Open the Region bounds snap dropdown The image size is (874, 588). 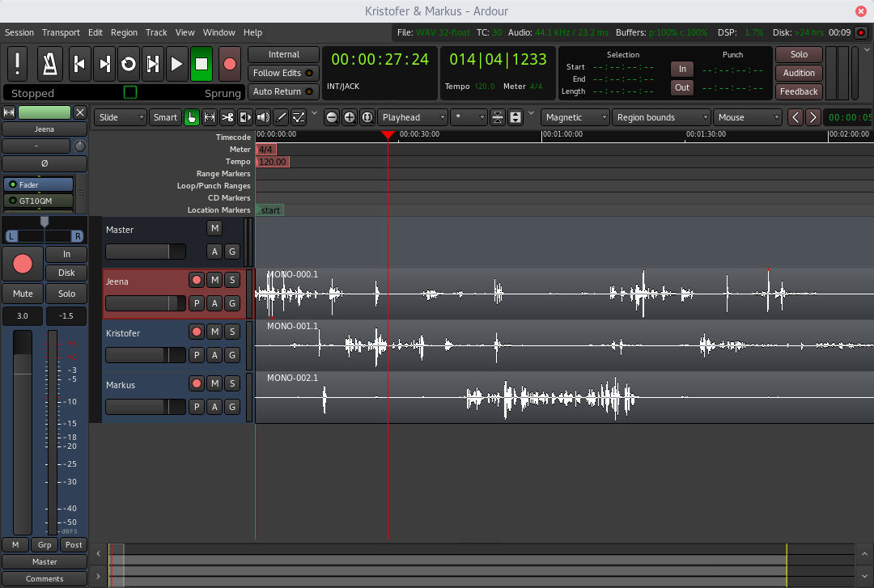[x=661, y=117]
